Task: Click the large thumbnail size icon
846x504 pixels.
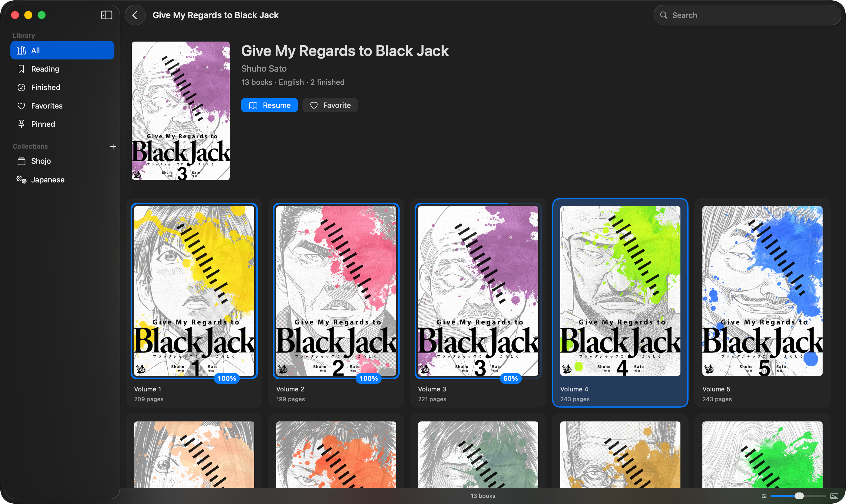Action: [x=834, y=496]
